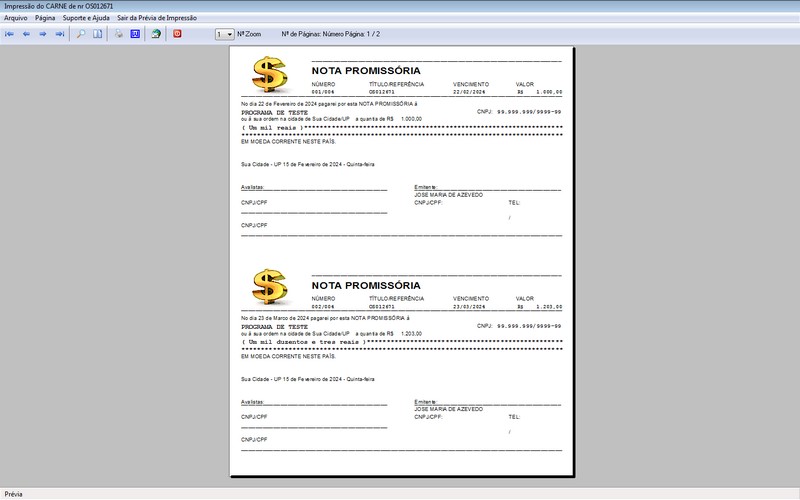Click the text Um mil duzentos e tres reais

tap(304, 342)
